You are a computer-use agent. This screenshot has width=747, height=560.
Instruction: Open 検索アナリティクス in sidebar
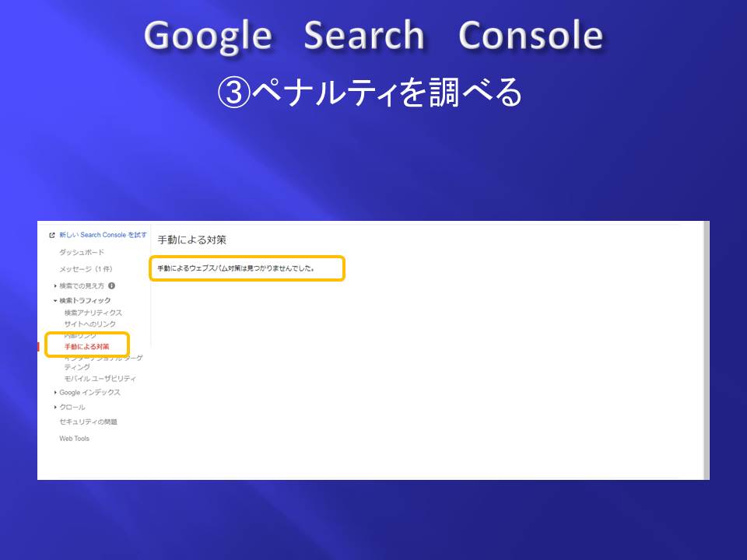tap(93, 313)
